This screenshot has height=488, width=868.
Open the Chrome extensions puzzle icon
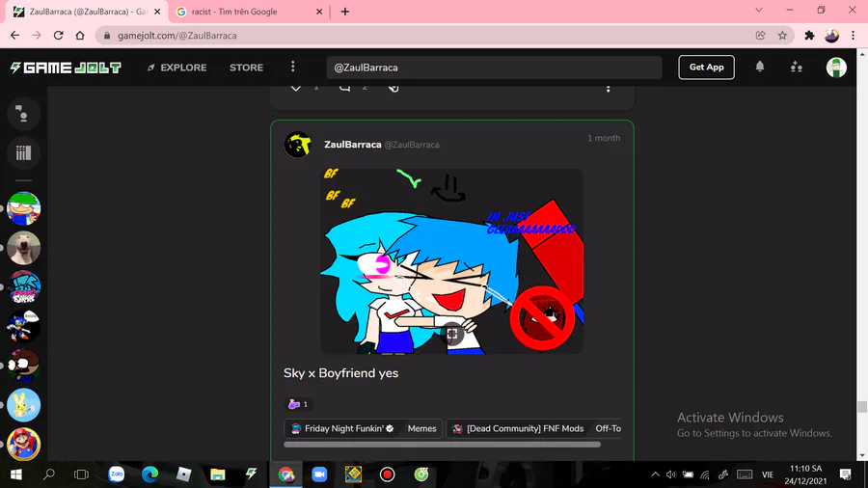point(809,36)
